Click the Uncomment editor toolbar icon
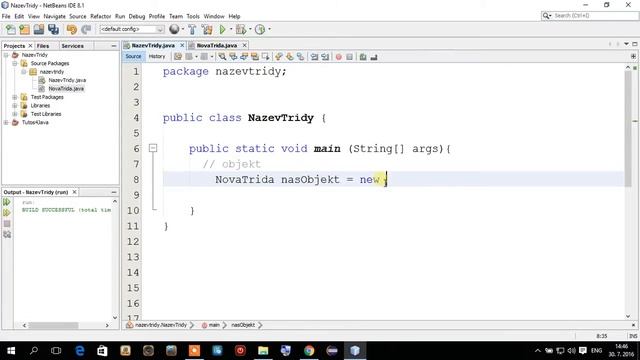Screen dimensions: 640x360 coord(374,57)
